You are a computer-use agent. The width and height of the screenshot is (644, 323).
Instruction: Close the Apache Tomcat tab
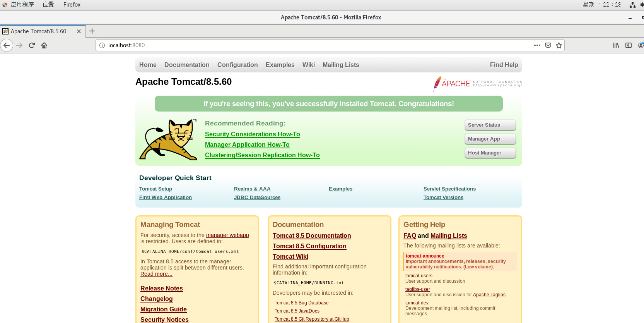(x=79, y=31)
